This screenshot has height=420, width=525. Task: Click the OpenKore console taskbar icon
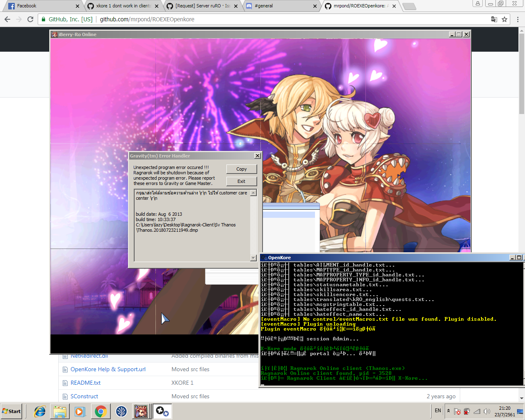pos(162,411)
